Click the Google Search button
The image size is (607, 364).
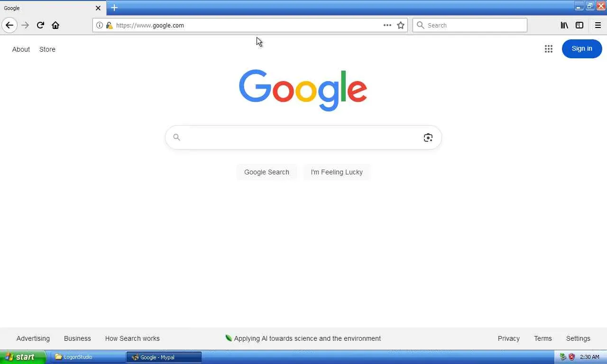pyautogui.click(x=267, y=172)
